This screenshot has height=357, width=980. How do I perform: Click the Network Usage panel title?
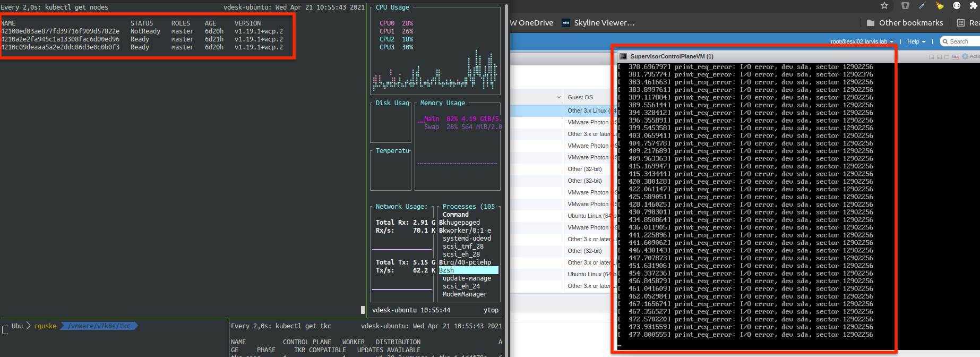coord(401,207)
